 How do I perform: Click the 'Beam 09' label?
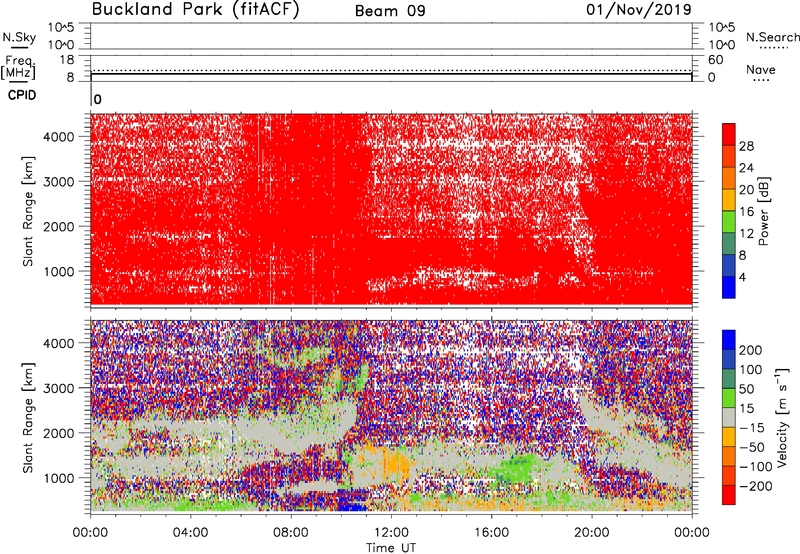pos(390,11)
